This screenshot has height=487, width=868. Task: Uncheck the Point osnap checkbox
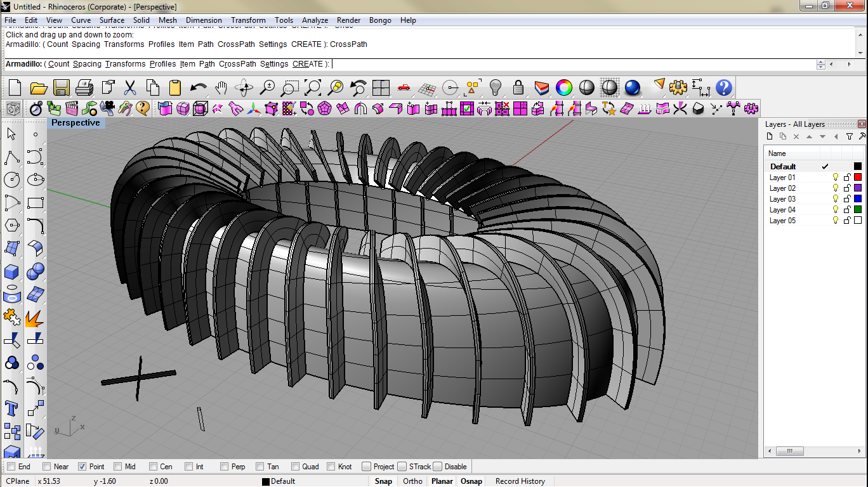82,467
